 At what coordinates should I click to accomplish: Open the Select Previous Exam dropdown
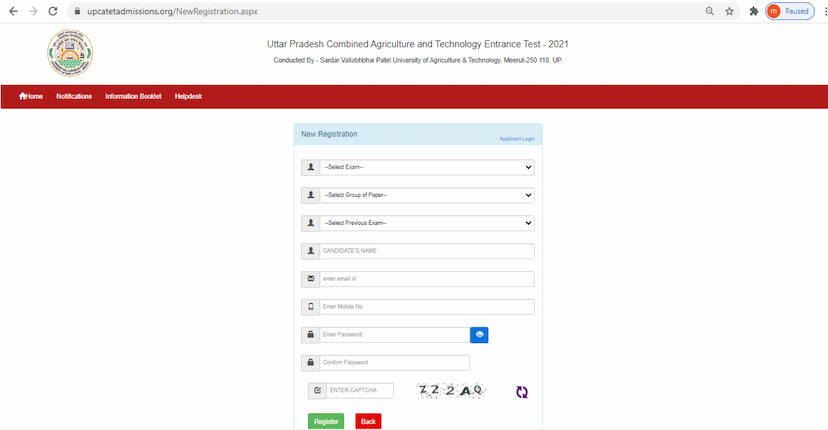point(427,223)
